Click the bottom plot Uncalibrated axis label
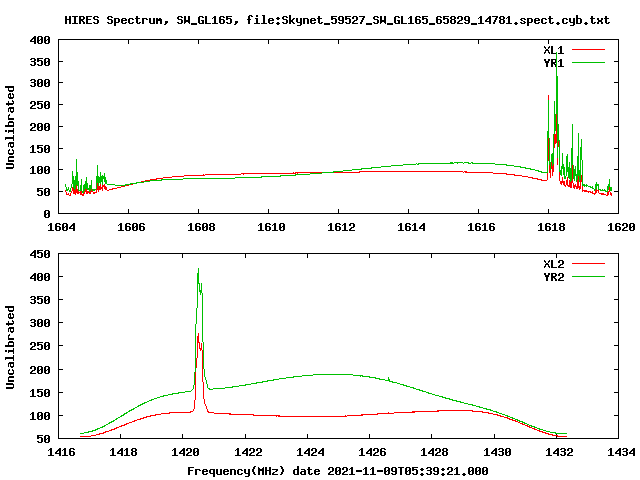This screenshot has width=640, height=480. click(x=10, y=347)
